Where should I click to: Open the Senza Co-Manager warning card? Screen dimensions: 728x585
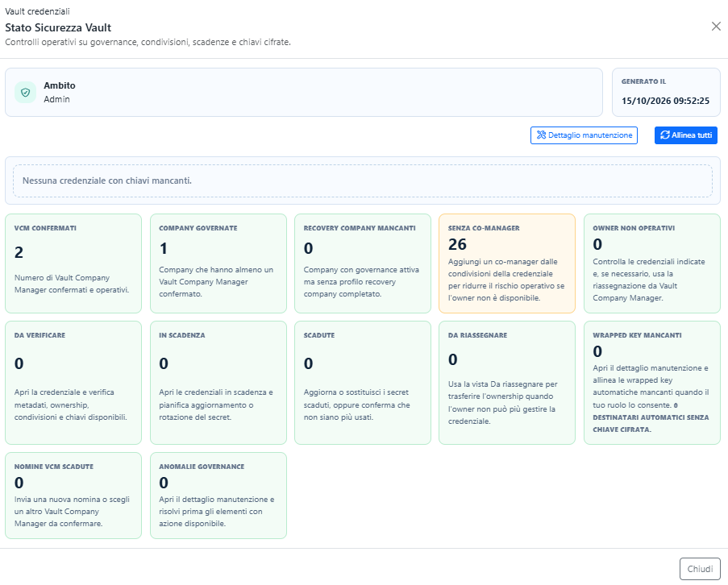507,263
